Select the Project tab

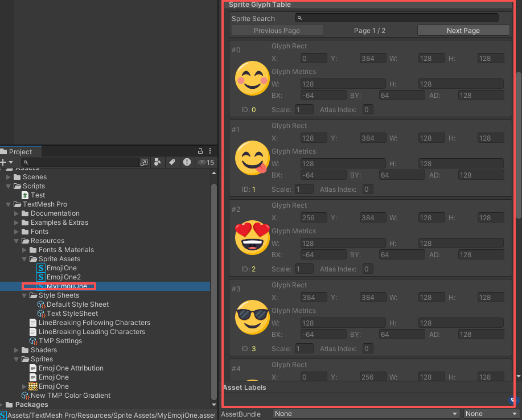[20, 151]
